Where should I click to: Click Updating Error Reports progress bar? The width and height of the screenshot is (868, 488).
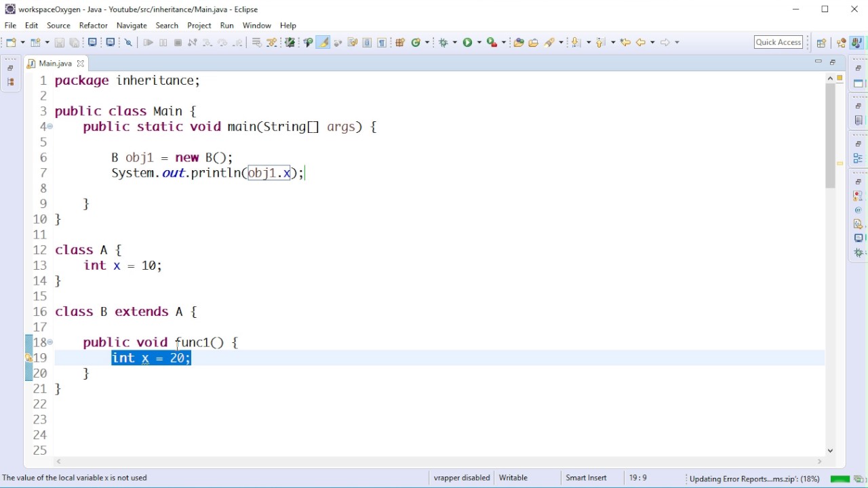840,479
